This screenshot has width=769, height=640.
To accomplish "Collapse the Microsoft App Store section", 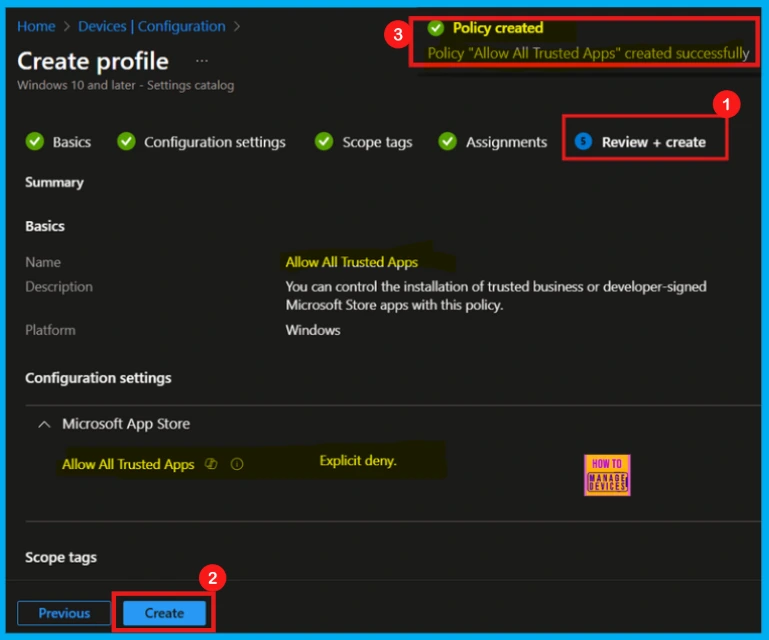I will click(x=44, y=424).
